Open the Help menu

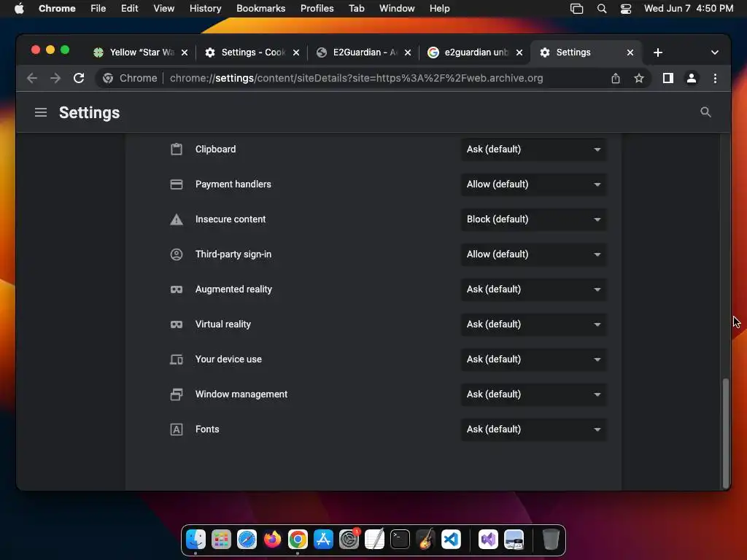pos(439,8)
